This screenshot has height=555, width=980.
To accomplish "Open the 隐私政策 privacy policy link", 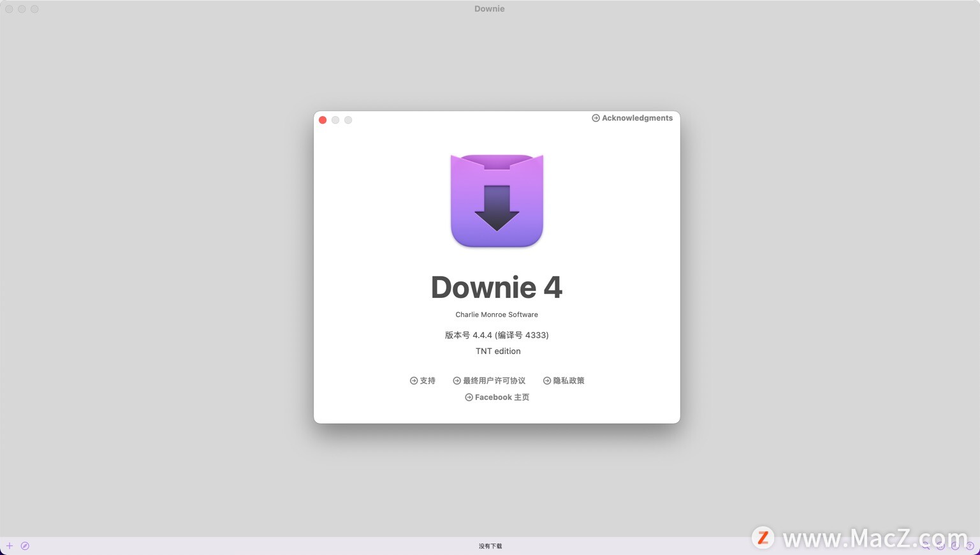I will (x=569, y=381).
